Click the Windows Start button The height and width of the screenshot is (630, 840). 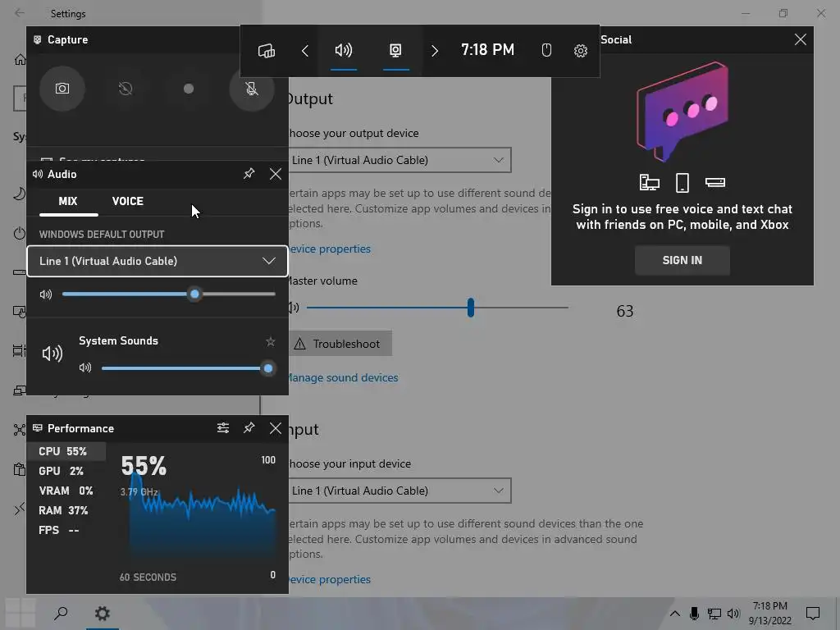pyautogui.click(x=21, y=614)
